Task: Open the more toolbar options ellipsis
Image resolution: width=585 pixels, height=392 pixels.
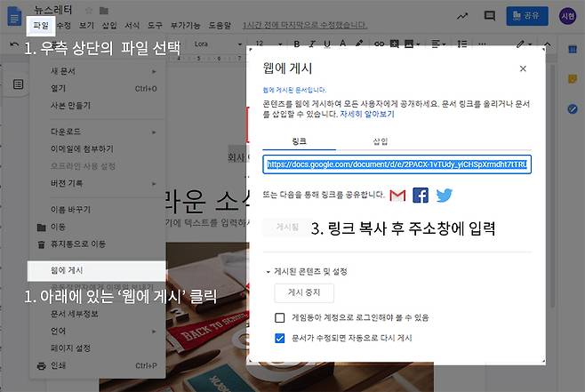Action: 482,44
